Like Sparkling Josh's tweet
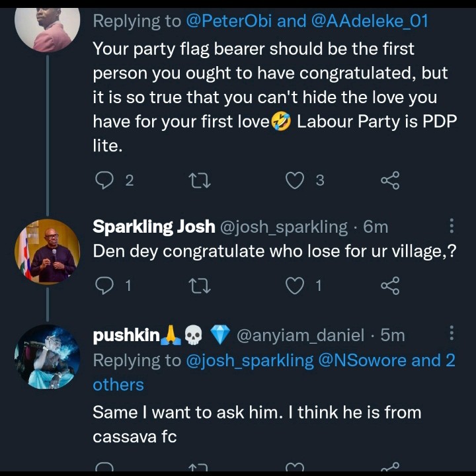Viewport: 476px width, 476px height. 294,285
